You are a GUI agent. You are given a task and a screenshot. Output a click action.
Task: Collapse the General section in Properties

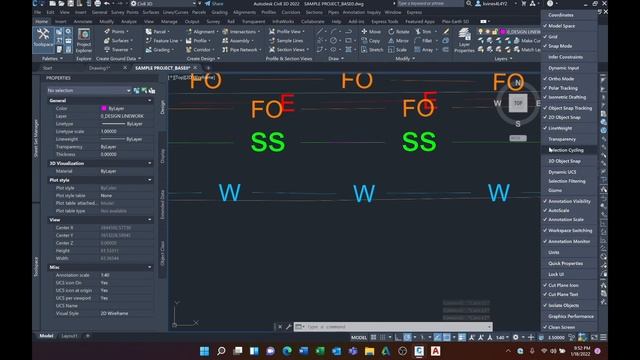coord(149,100)
